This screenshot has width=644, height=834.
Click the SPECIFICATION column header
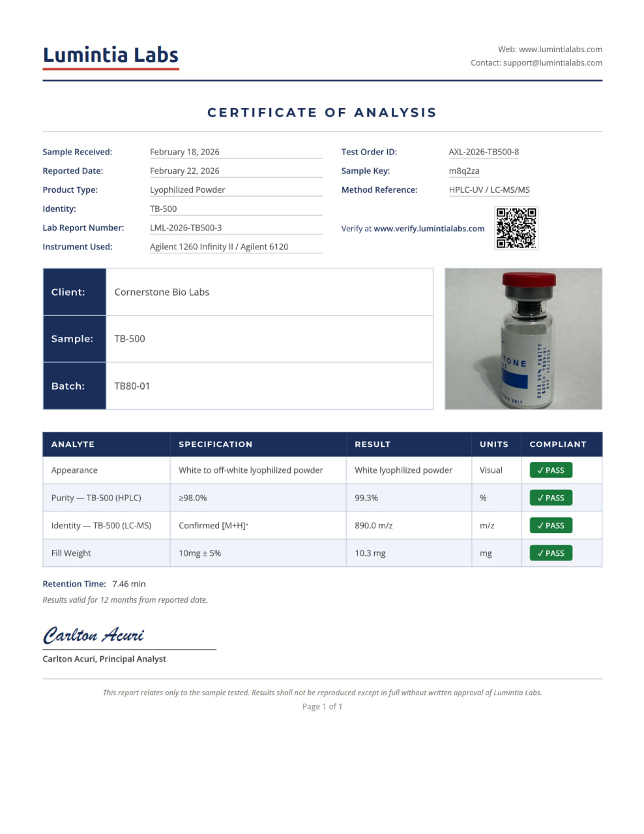pos(216,444)
